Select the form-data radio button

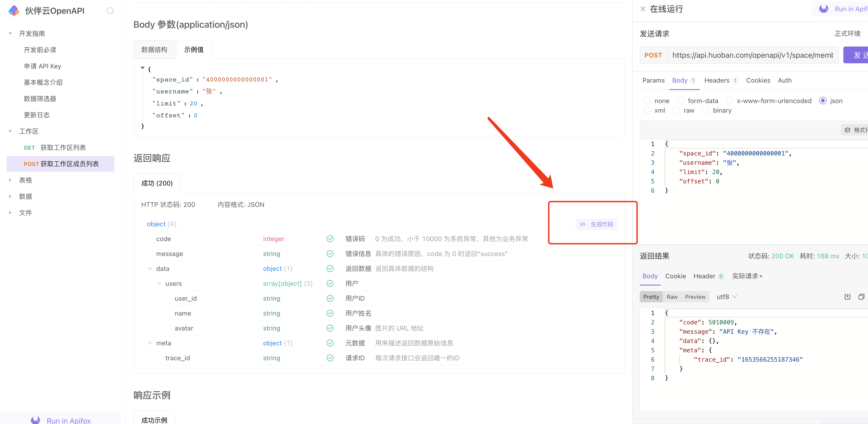pyautogui.click(x=680, y=101)
